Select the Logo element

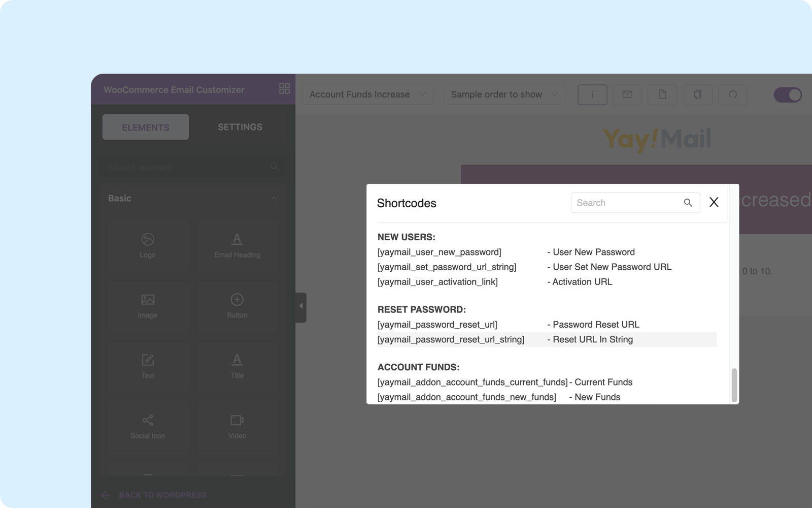(x=148, y=246)
